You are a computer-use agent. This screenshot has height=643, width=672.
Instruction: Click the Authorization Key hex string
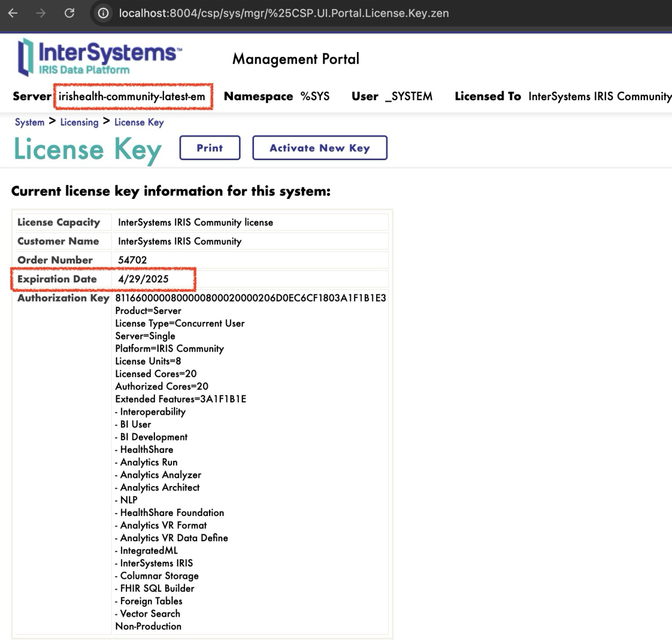(250, 298)
